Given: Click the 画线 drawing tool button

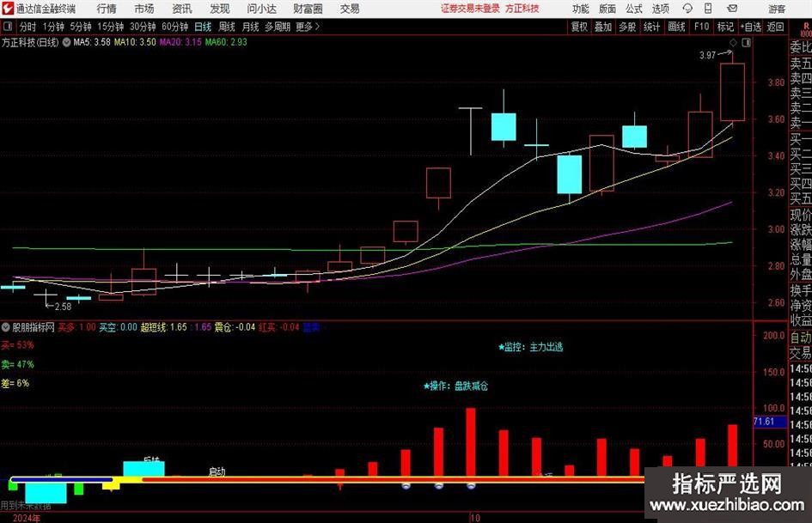Looking at the screenshot, I should click(676, 27).
